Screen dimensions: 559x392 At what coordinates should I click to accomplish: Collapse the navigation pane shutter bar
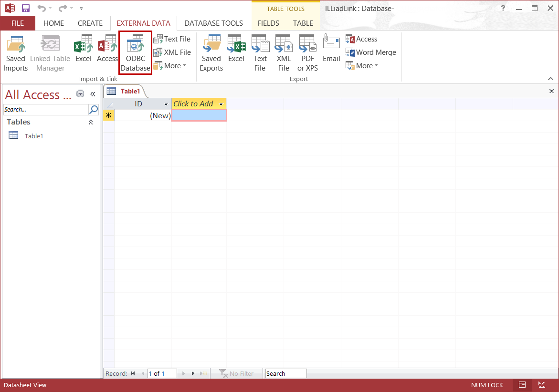[x=93, y=94]
